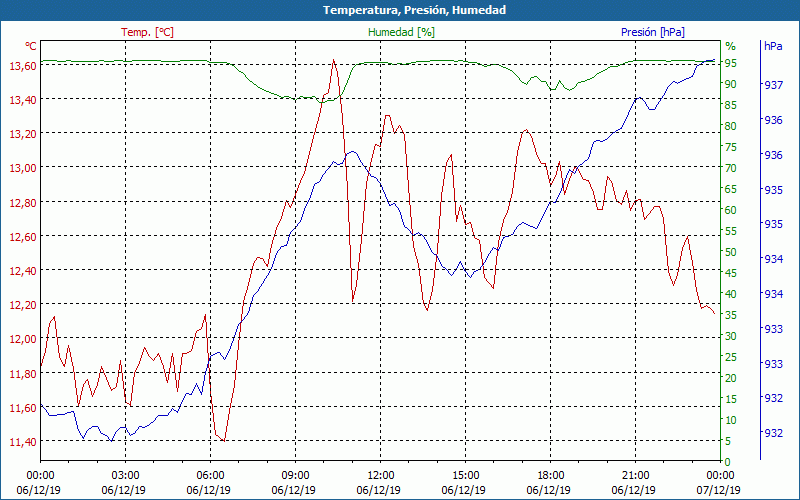This screenshot has height=500, width=800.
Task: Click the 07/12/19 date label
Action: click(x=718, y=490)
